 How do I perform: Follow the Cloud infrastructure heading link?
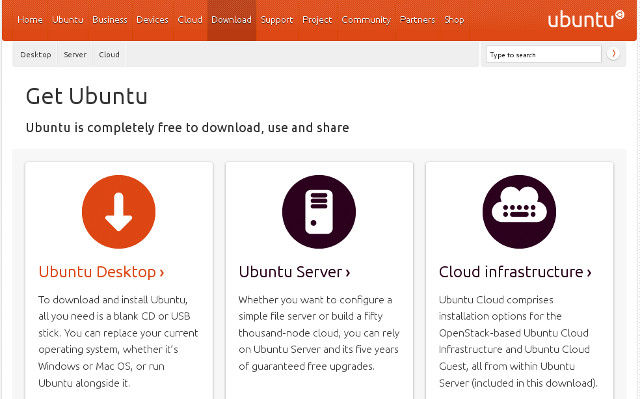[515, 272]
